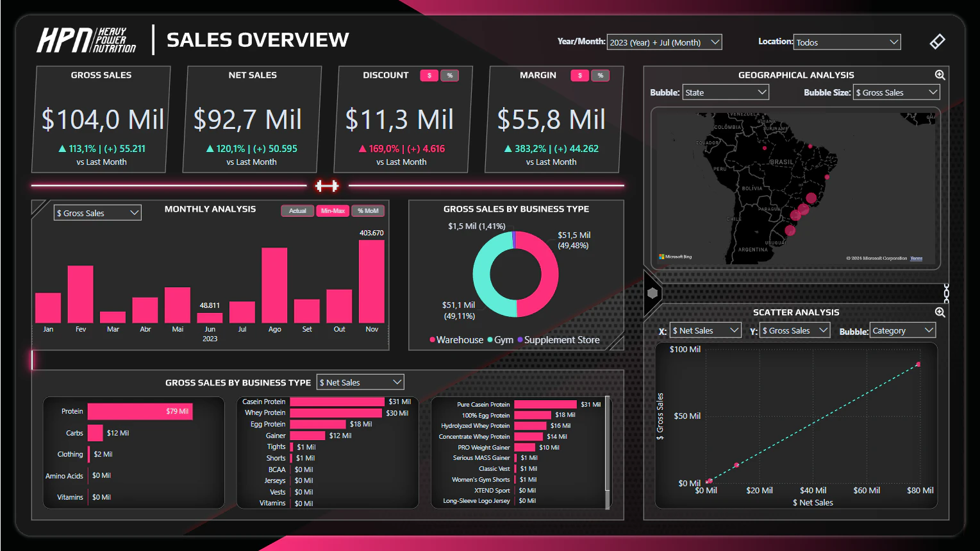The height and width of the screenshot is (551, 980).
Task: Click the Supplement Store legend marker
Action: pyautogui.click(x=520, y=340)
